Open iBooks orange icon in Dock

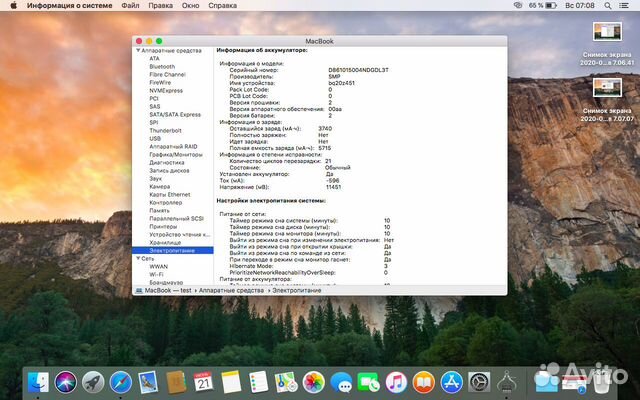pyautogui.click(x=424, y=383)
